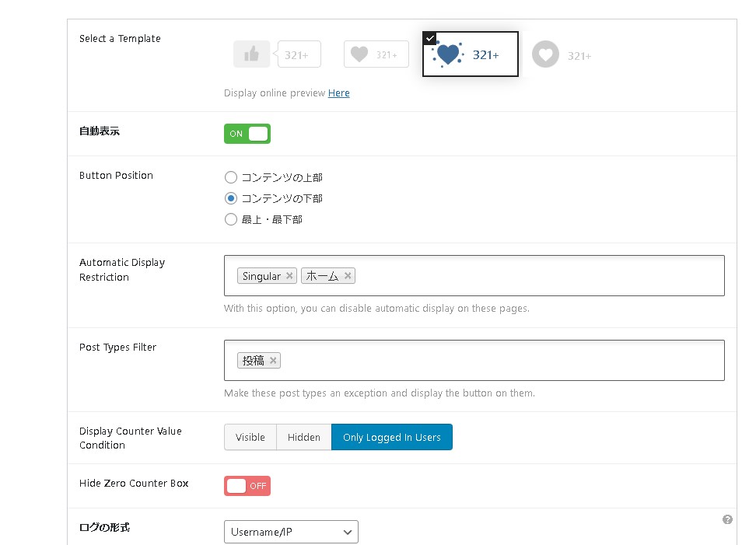Image resolution: width=756 pixels, height=545 pixels.
Task: Choose the gray heart box template
Action: (x=376, y=54)
